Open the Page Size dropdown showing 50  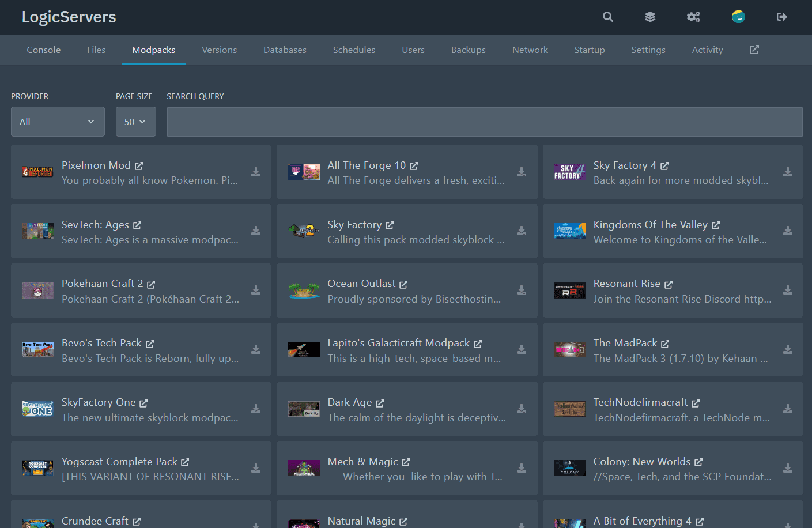point(136,122)
